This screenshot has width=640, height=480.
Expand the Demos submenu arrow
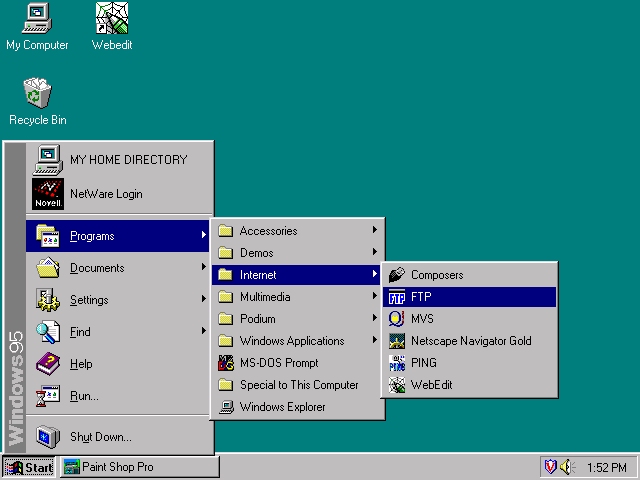[x=375, y=252]
